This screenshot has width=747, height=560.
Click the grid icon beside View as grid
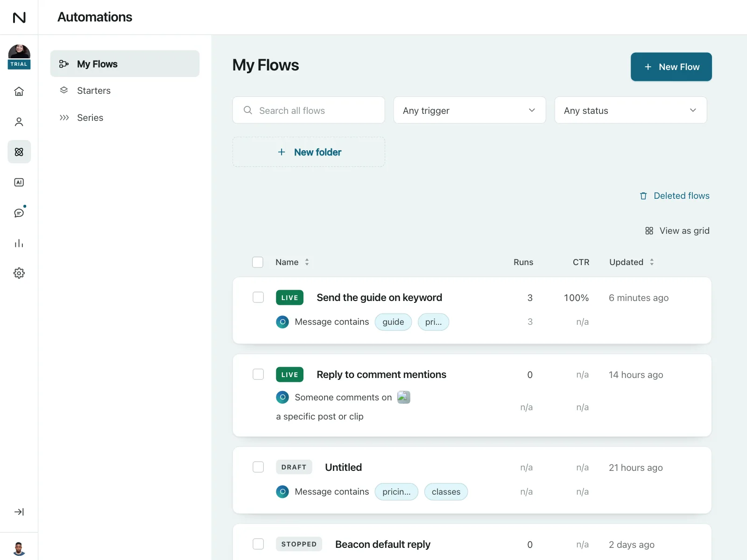point(649,231)
